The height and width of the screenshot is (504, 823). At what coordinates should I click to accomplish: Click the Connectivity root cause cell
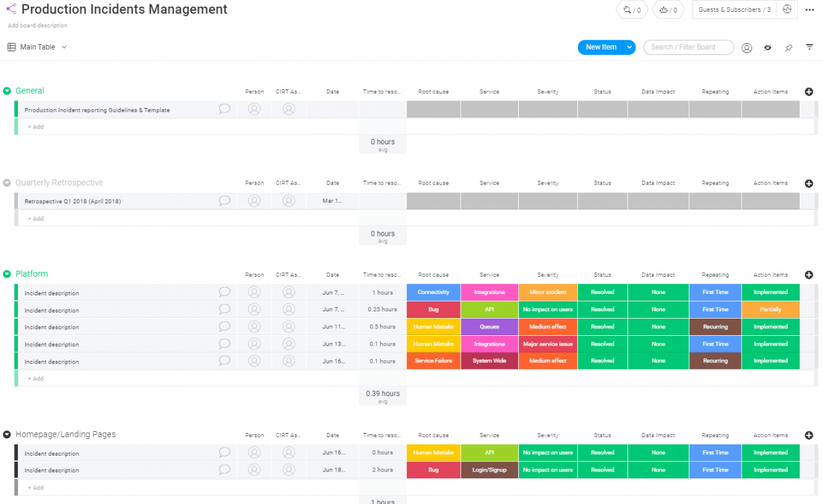point(433,292)
